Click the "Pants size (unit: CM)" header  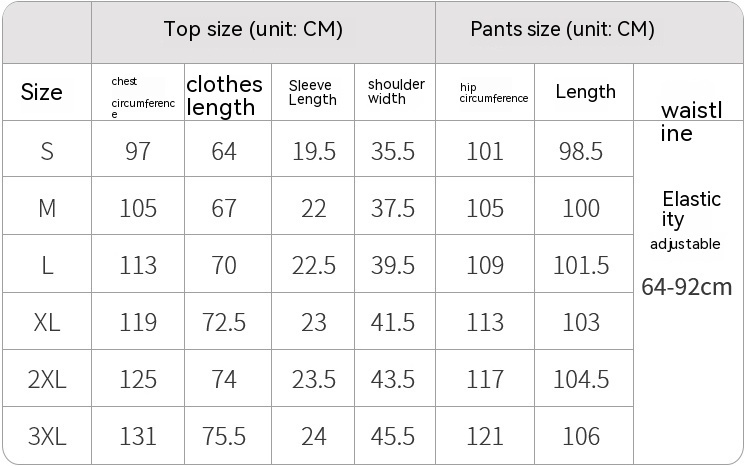point(562,30)
